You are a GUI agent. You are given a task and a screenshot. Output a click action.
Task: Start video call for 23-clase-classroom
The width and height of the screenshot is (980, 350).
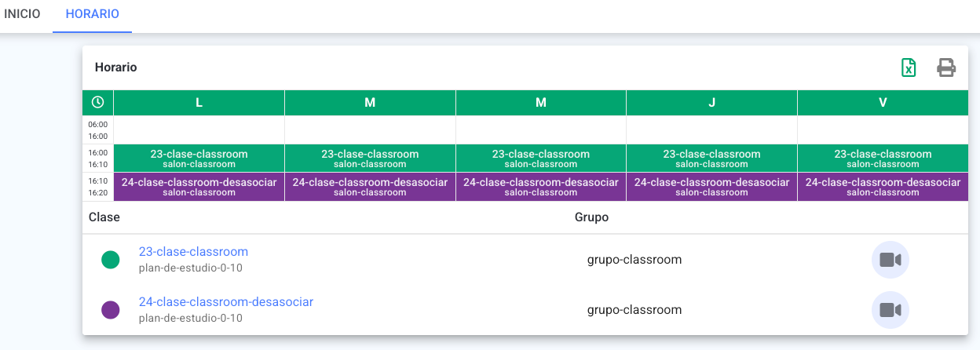pyautogui.click(x=890, y=260)
